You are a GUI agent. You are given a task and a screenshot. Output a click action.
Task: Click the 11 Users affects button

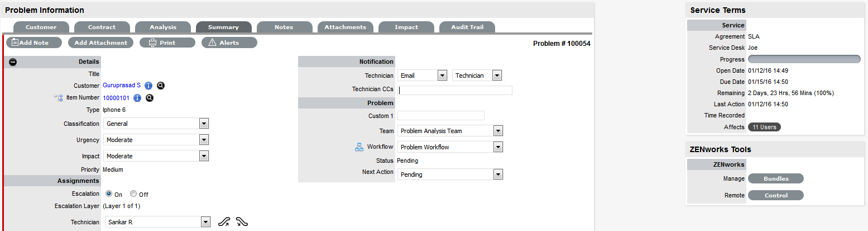coord(764,127)
